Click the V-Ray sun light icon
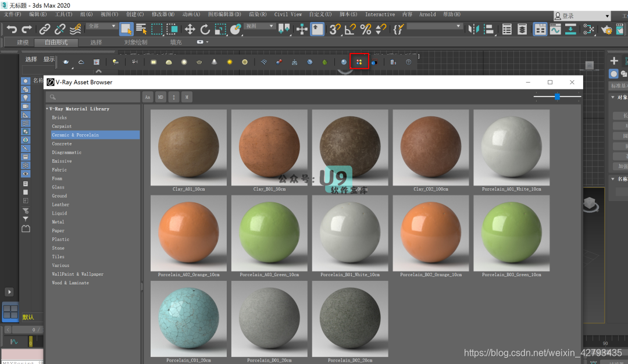Viewport: 628px width, 364px height. tap(230, 62)
